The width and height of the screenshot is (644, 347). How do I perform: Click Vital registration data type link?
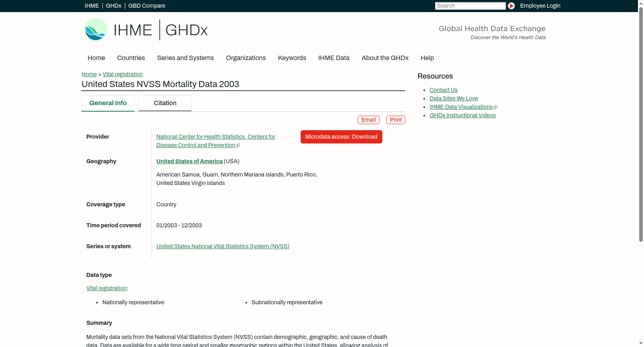(x=107, y=288)
